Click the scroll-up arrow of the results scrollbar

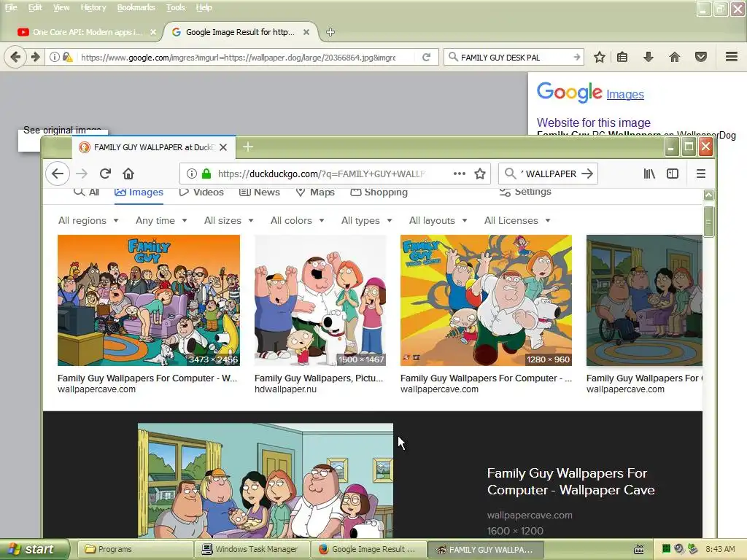(708, 195)
